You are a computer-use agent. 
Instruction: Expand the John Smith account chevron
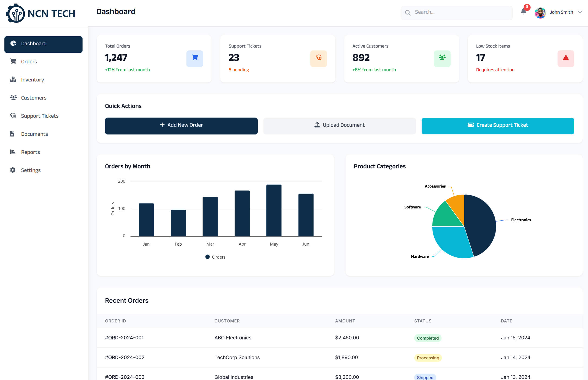click(580, 12)
